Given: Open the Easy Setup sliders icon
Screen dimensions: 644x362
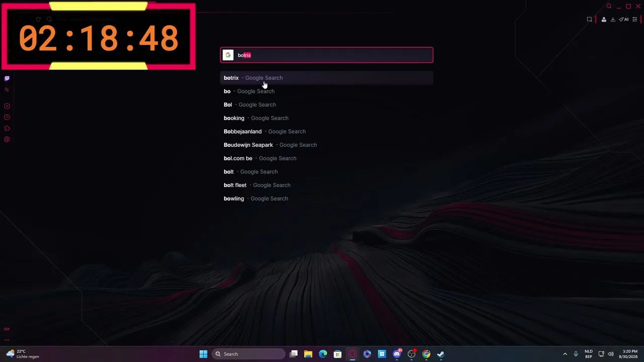Looking at the screenshot, I should (634, 20).
